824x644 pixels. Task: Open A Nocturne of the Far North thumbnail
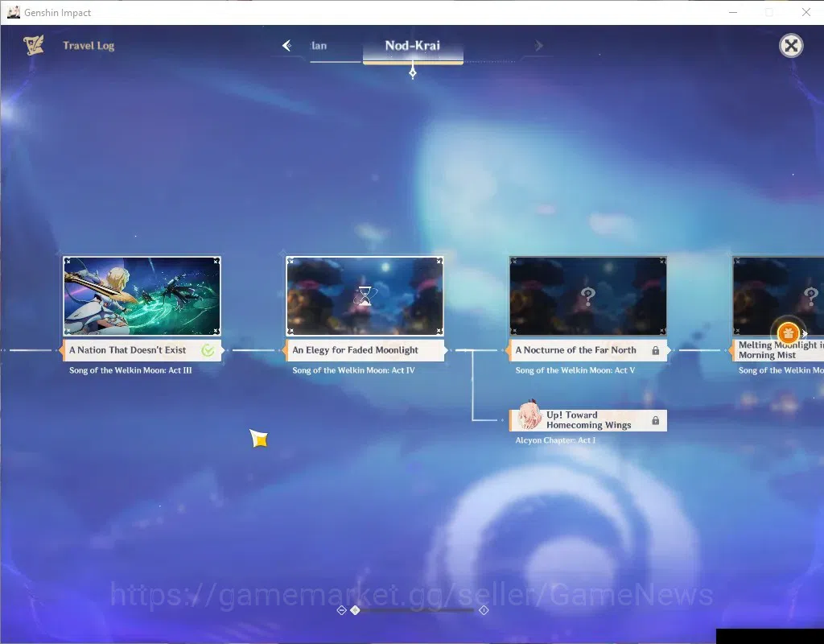(588, 296)
